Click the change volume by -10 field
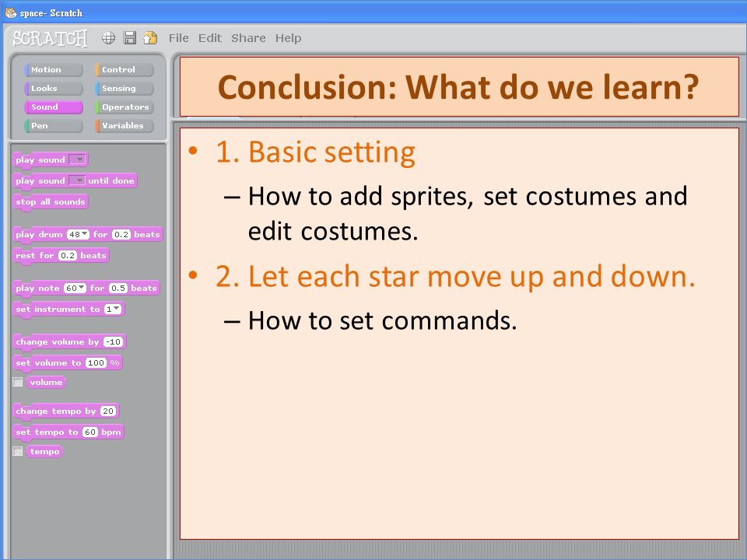The width and height of the screenshot is (747, 560). click(114, 342)
